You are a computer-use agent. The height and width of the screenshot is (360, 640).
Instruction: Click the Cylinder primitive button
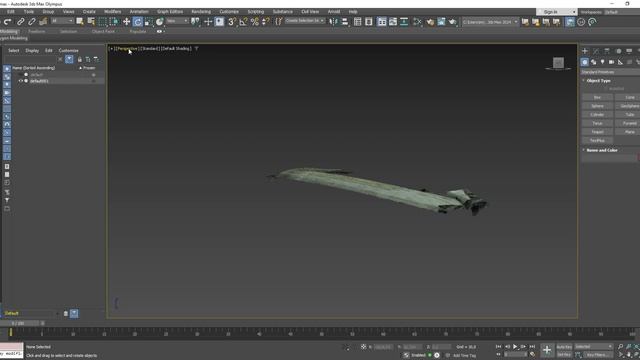coord(597,115)
